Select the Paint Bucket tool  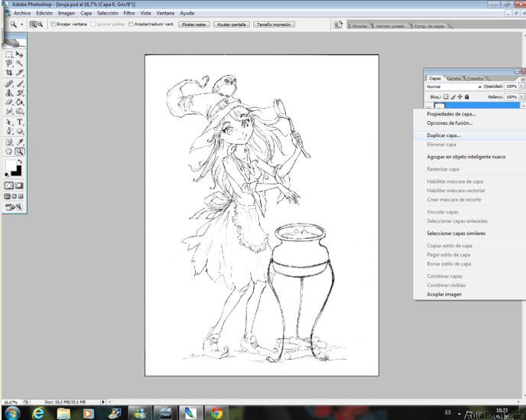pyautogui.click(x=19, y=102)
